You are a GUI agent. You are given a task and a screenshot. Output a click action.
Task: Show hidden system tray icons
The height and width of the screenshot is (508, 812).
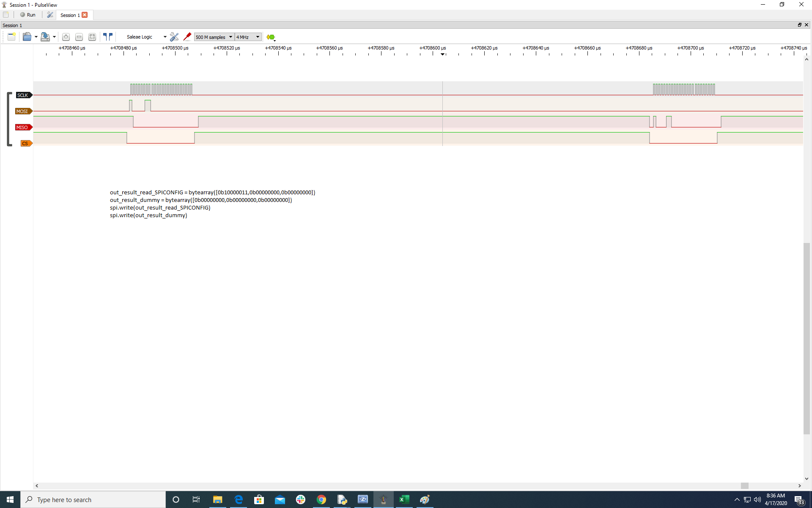click(737, 500)
